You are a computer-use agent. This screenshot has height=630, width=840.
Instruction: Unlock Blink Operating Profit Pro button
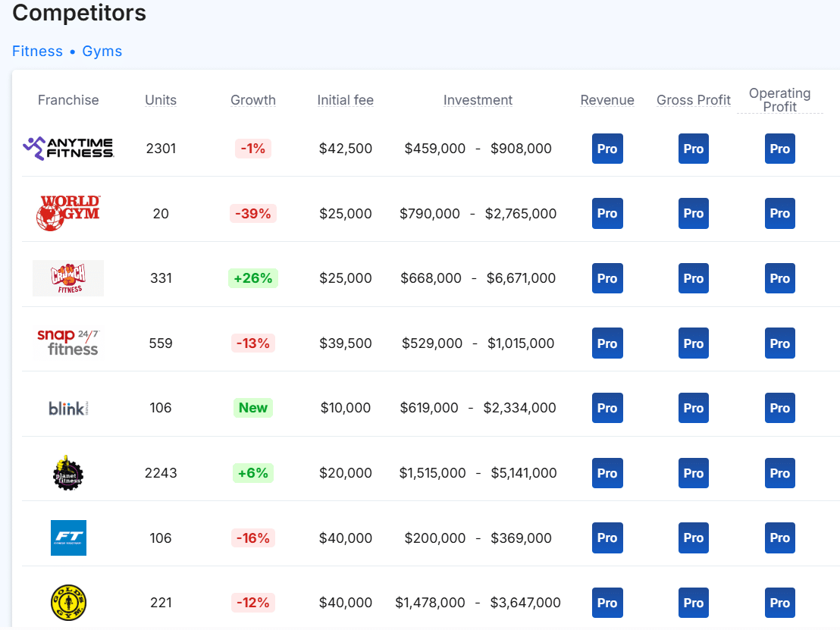[x=779, y=408]
